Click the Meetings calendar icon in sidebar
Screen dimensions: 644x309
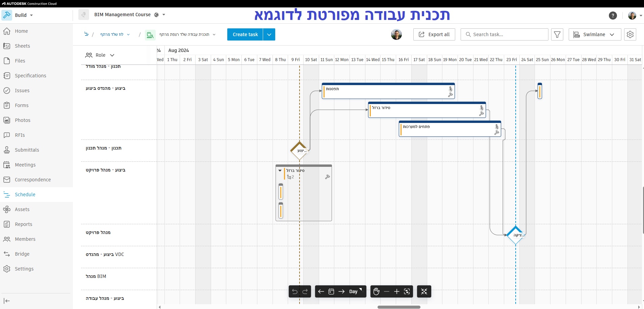click(x=7, y=165)
